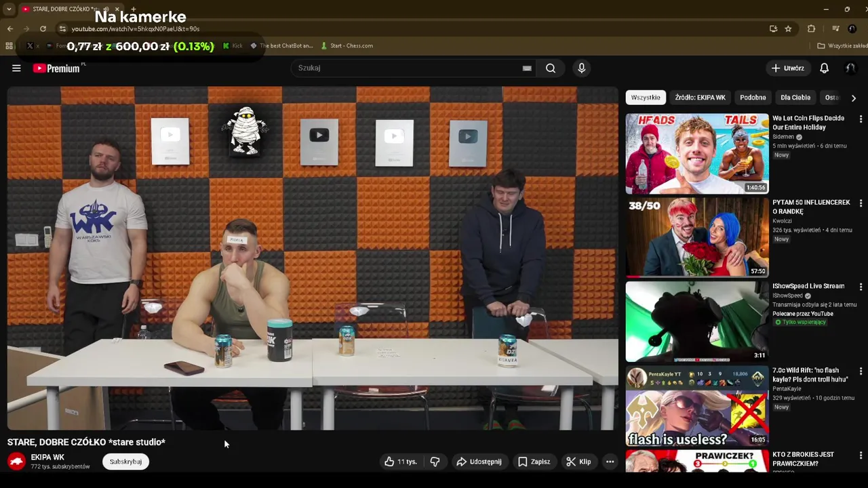Create a clip with Klip button
Screen dimensions: 868x488
(578, 462)
